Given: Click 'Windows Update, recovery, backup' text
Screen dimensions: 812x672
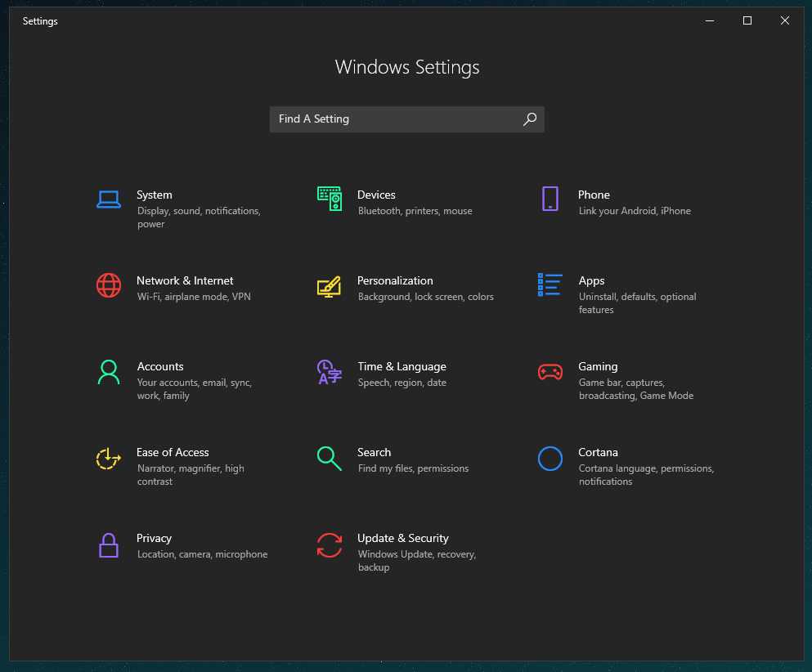Looking at the screenshot, I should coord(417,561).
